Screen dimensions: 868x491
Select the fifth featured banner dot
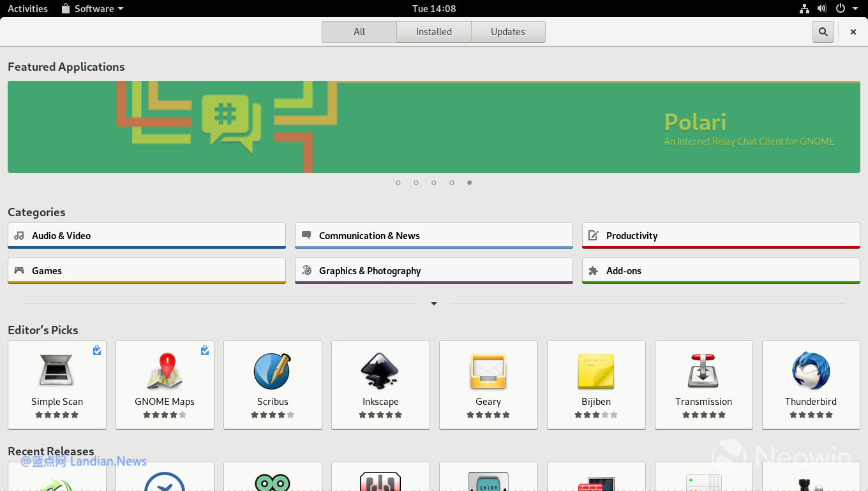(x=470, y=182)
